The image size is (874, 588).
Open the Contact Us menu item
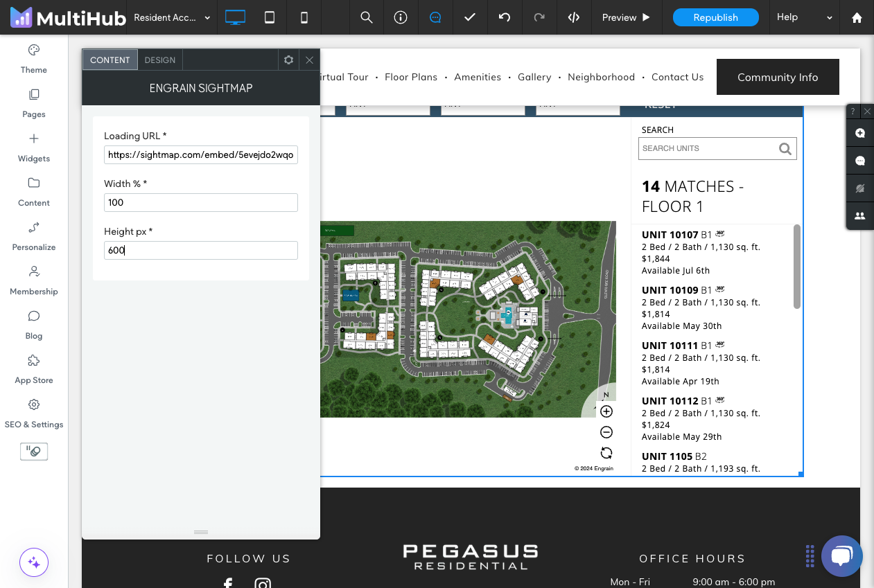pos(677,77)
